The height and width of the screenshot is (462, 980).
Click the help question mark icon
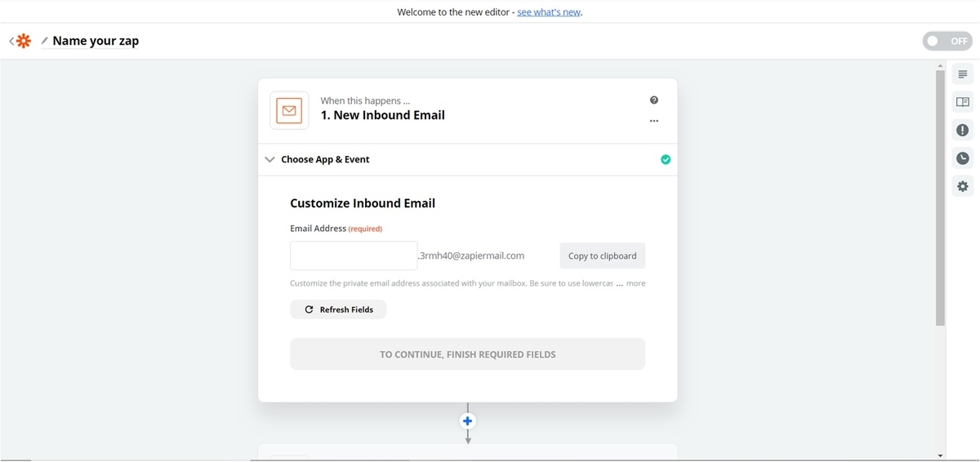654,100
